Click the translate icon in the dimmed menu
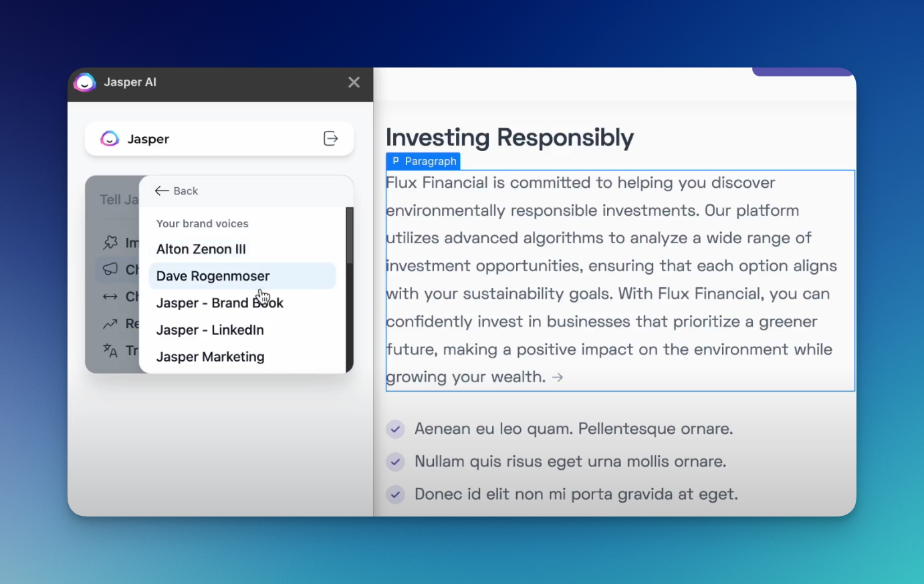Screen dimensions: 924x584 (x=110, y=350)
